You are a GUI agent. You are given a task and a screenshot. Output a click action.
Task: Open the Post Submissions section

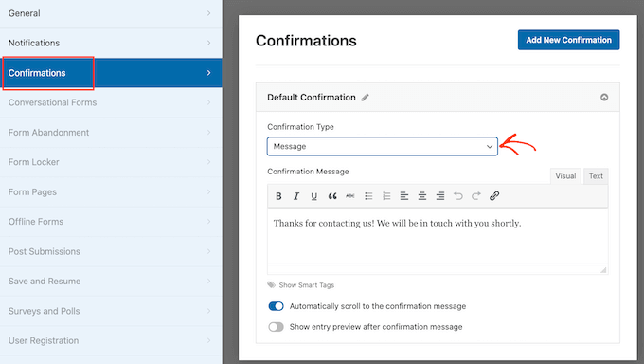point(111,251)
